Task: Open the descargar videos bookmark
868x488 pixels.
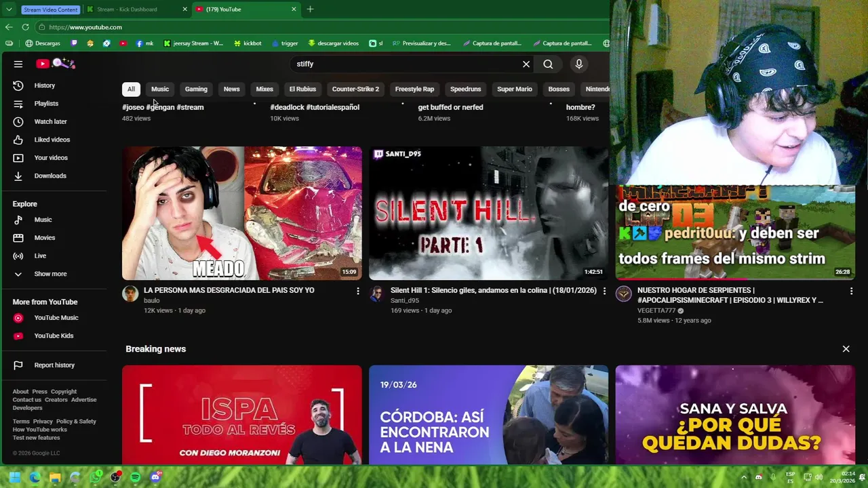Action: click(333, 43)
